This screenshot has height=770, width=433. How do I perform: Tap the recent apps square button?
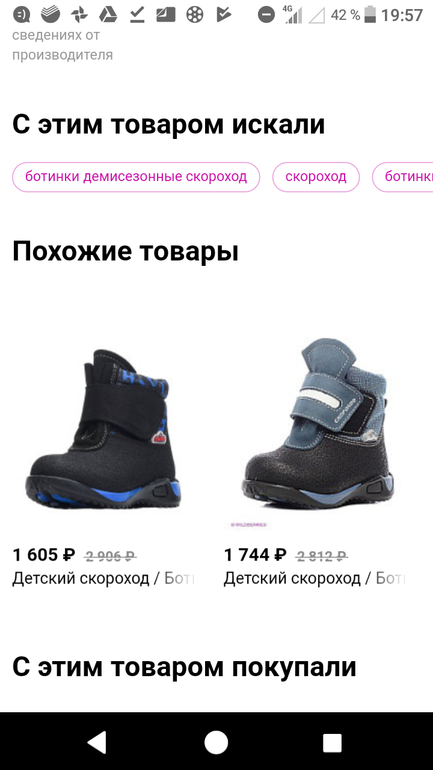tap(332, 742)
